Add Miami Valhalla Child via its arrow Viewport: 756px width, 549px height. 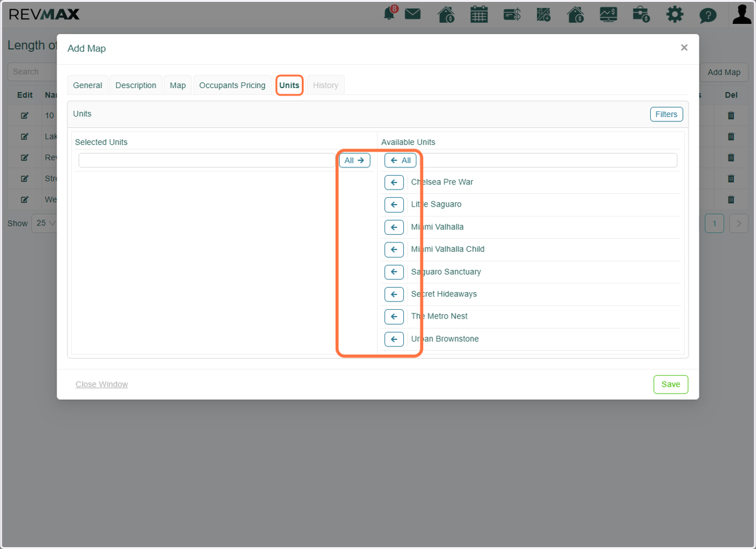(394, 249)
